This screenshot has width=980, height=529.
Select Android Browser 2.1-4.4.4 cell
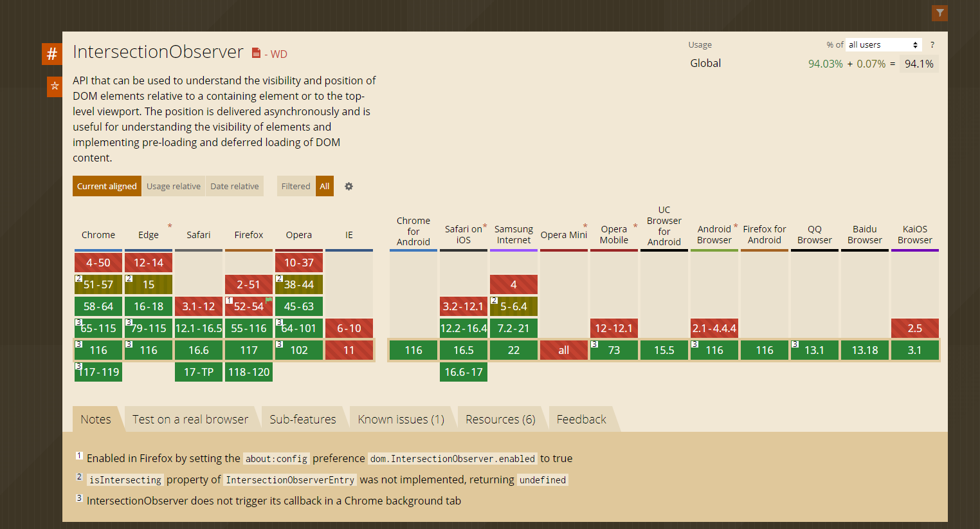pos(714,328)
